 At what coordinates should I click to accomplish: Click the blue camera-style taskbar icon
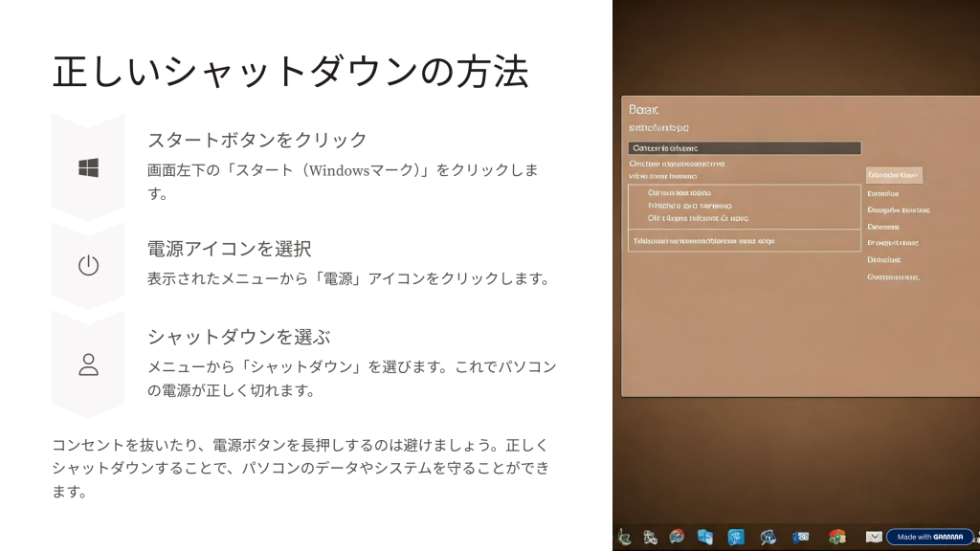tap(801, 537)
